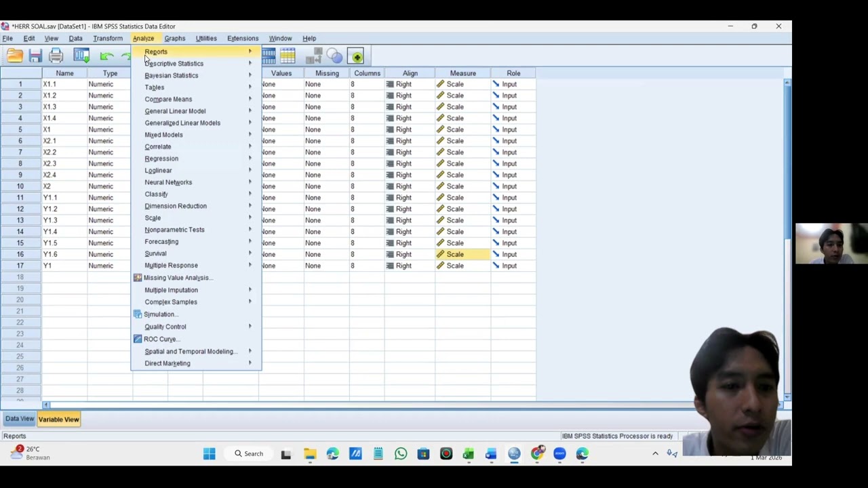Open Zoom from the taskbar

(559, 453)
